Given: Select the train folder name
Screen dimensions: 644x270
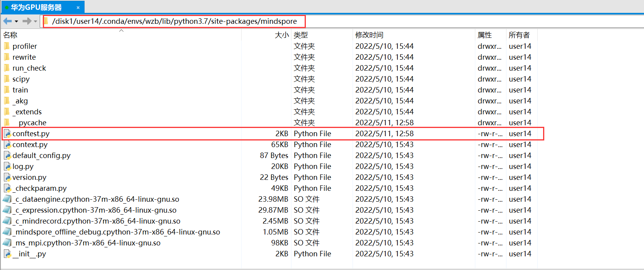Looking at the screenshot, I should pos(20,90).
